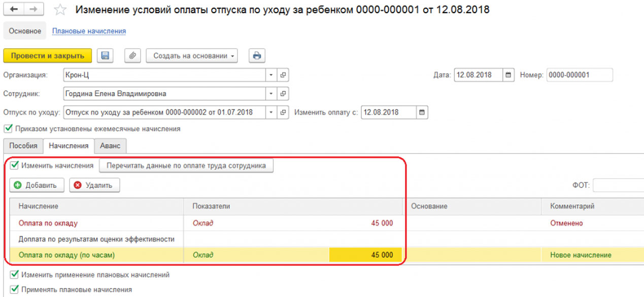Open calendar picker for Дата field
This screenshot has height=297, width=644.
click(508, 75)
